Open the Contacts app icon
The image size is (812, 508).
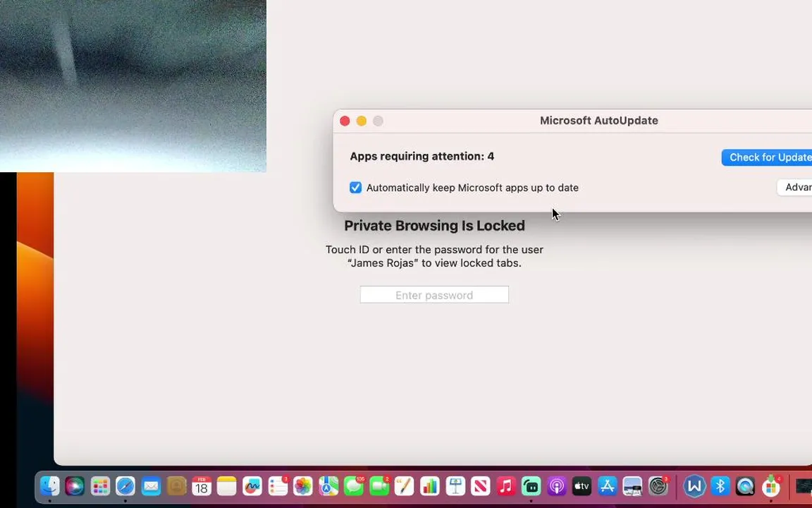pos(176,486)
